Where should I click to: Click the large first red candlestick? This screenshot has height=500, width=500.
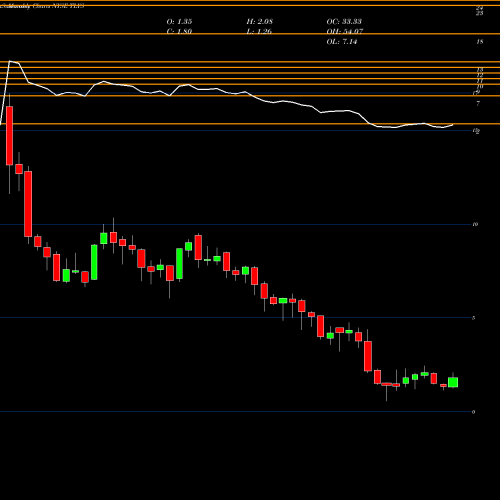pos(9,136)
